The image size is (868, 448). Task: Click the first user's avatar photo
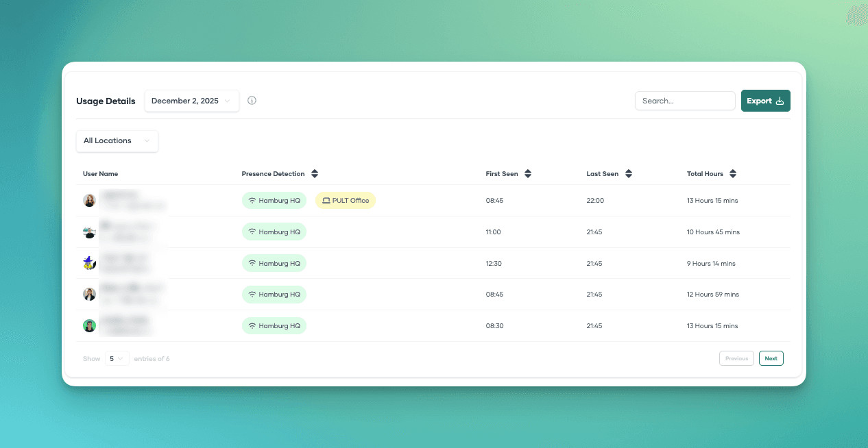pos(89,200)
